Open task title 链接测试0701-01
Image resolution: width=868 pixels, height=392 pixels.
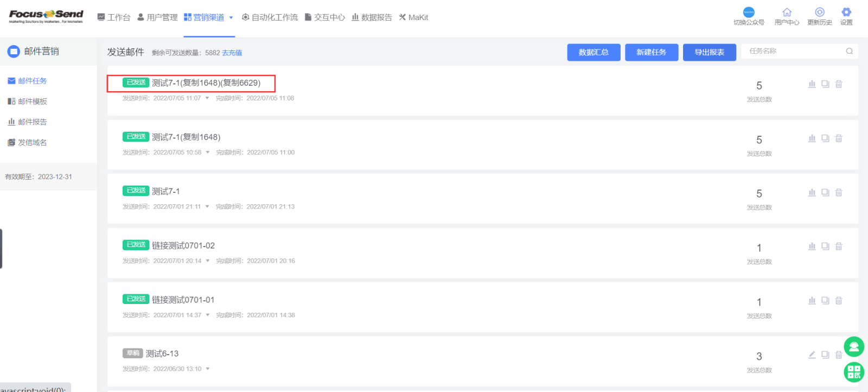pyautogui.click(x=183, y=300)
